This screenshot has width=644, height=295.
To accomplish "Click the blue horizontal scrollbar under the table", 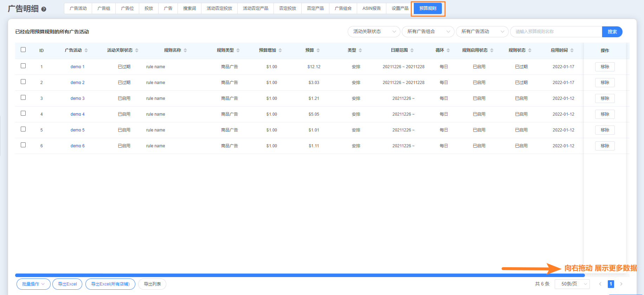I will coord(300,275).
